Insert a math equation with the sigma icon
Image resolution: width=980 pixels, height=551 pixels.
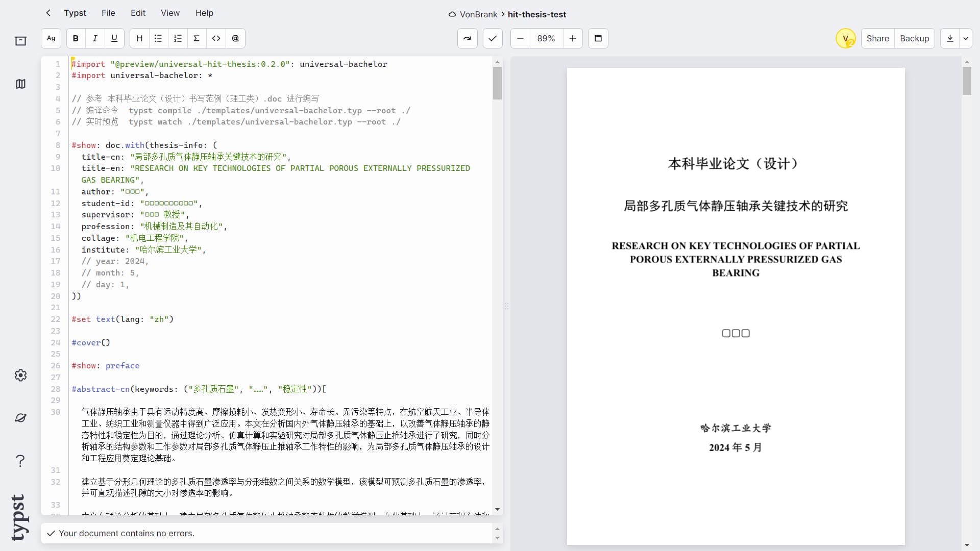coord(197,38)
